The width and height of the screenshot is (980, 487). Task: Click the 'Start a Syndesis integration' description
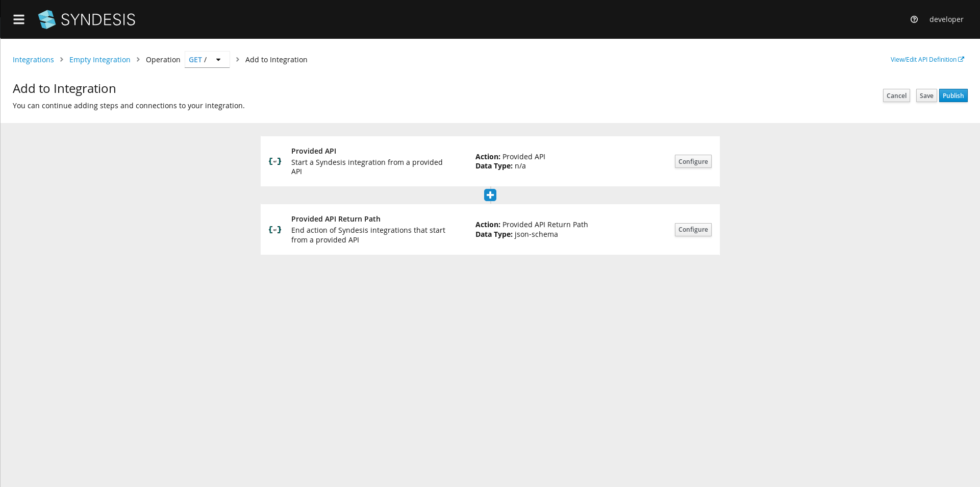click(367, 167)
